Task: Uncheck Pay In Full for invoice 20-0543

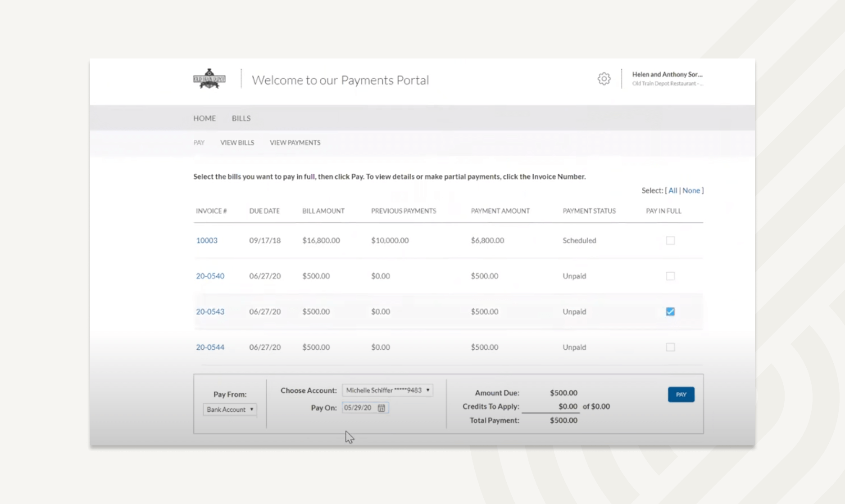Action: pos(670,311)
